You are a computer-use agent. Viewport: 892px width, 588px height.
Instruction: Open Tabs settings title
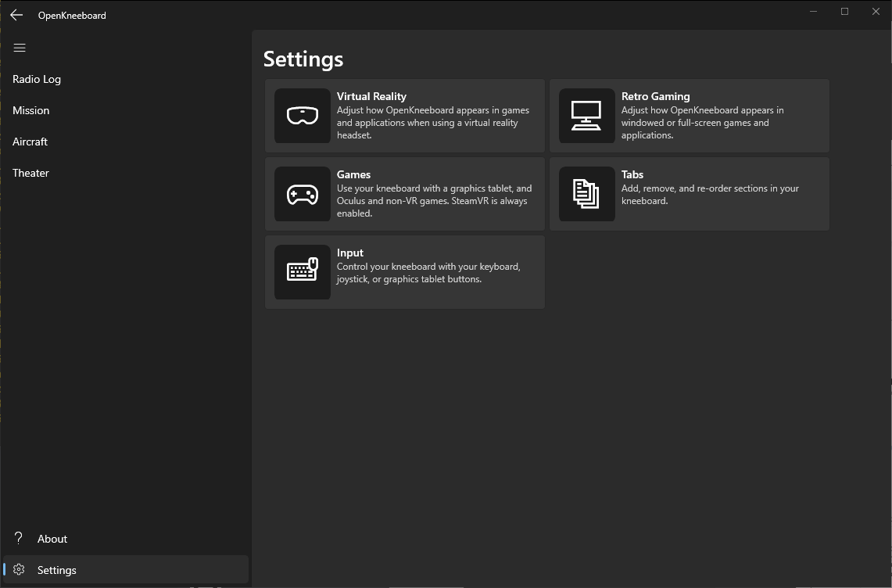pos(632,174)
